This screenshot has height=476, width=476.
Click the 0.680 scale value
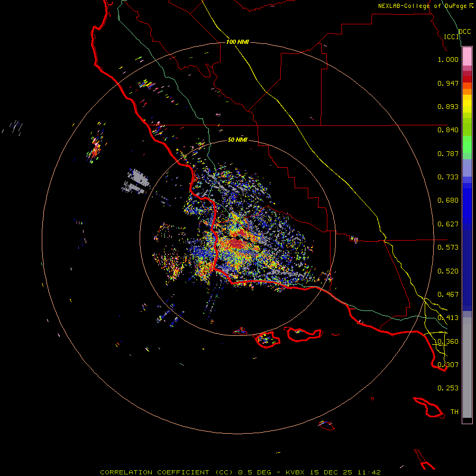(448, 200)
